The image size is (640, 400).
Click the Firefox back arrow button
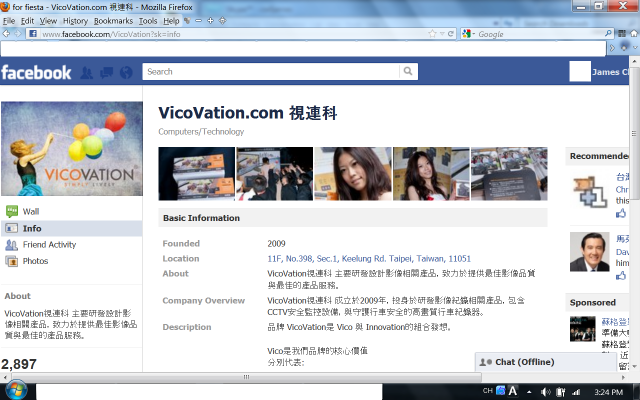[x=6, y=34]
